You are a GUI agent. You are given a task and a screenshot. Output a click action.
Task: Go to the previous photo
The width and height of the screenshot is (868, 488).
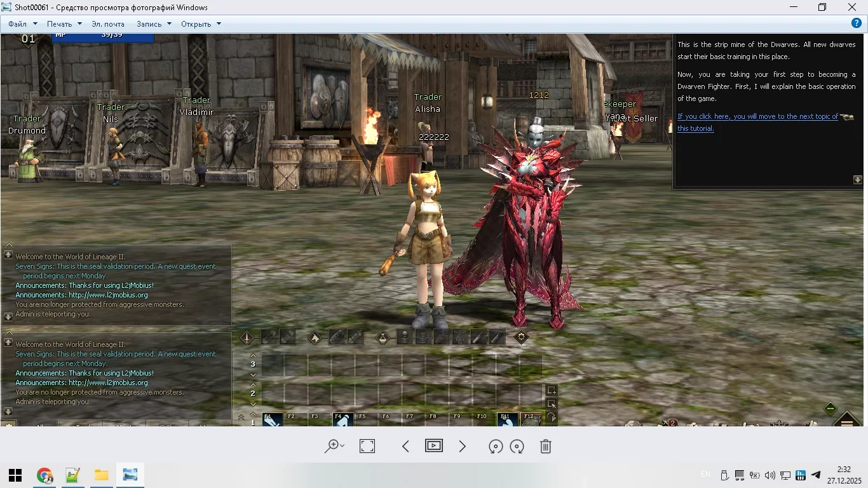coord(405,446)
